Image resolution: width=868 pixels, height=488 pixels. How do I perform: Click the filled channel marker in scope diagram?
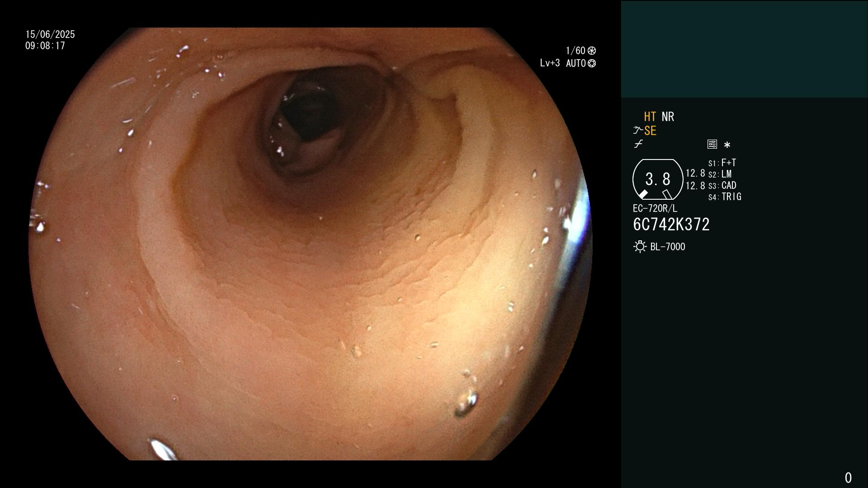[x=643, y=194]
